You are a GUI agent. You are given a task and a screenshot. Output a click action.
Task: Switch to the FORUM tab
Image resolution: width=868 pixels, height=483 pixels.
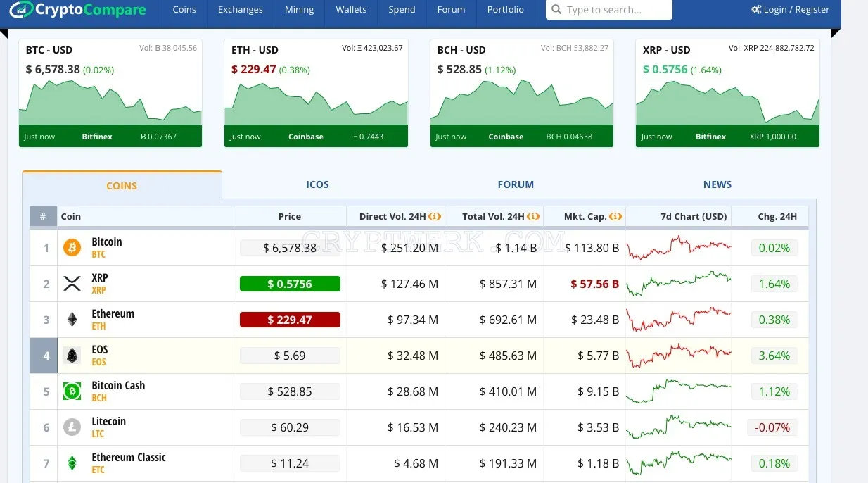[x=516, y=184]
